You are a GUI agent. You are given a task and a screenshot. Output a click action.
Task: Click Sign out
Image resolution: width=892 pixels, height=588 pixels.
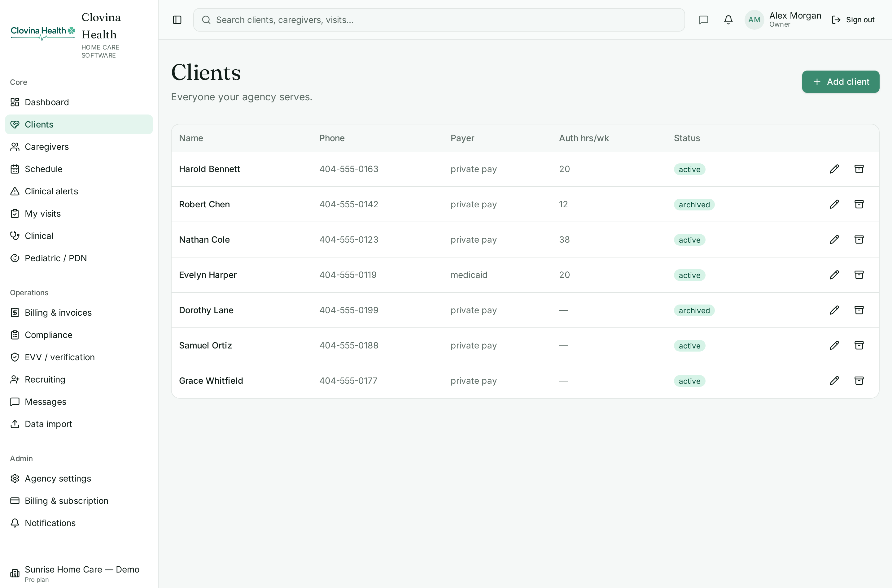pos(853,20)
